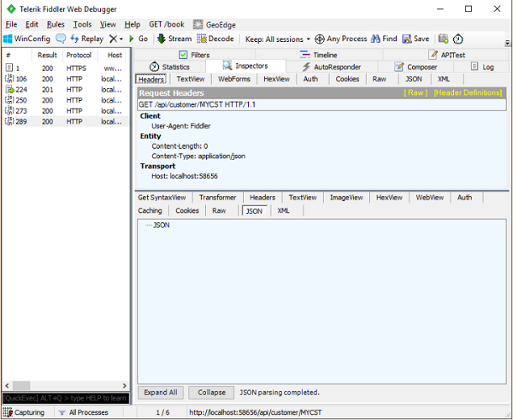Open the APITest tab
The image size is (513, 420).
click(x=446, y=55)
